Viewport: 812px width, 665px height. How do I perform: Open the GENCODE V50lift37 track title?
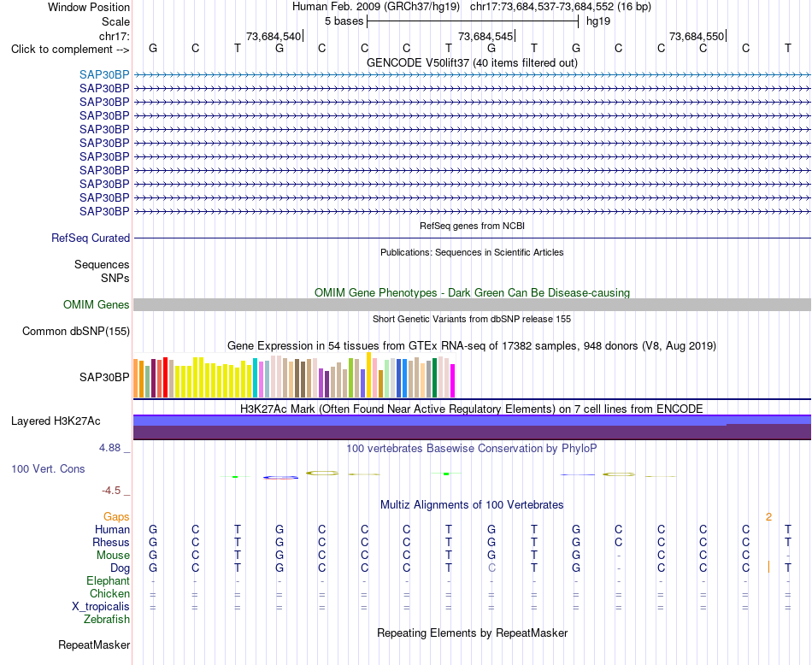(x=472, y=62)
